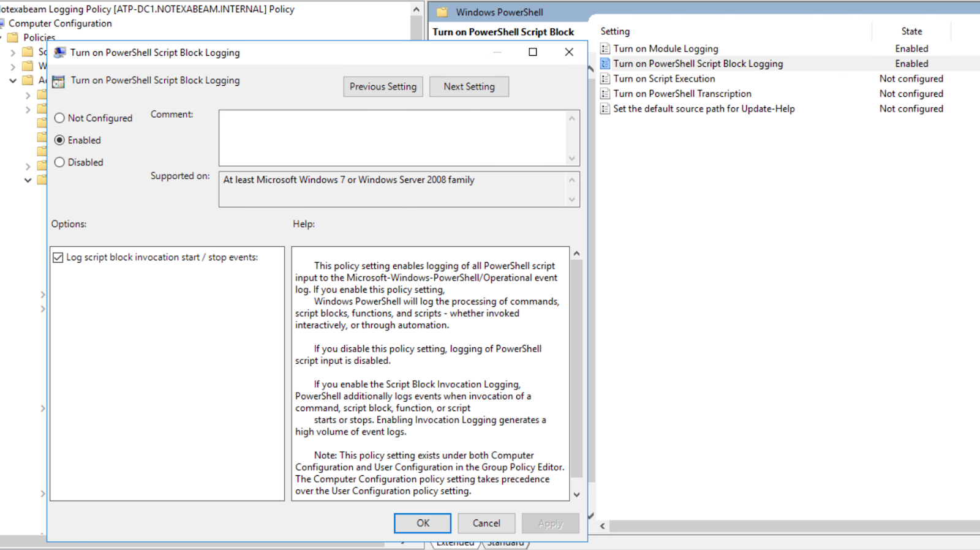Click the Policies folder icon in tree
This screenshot has height=550, width=980.
click(13, 37)
